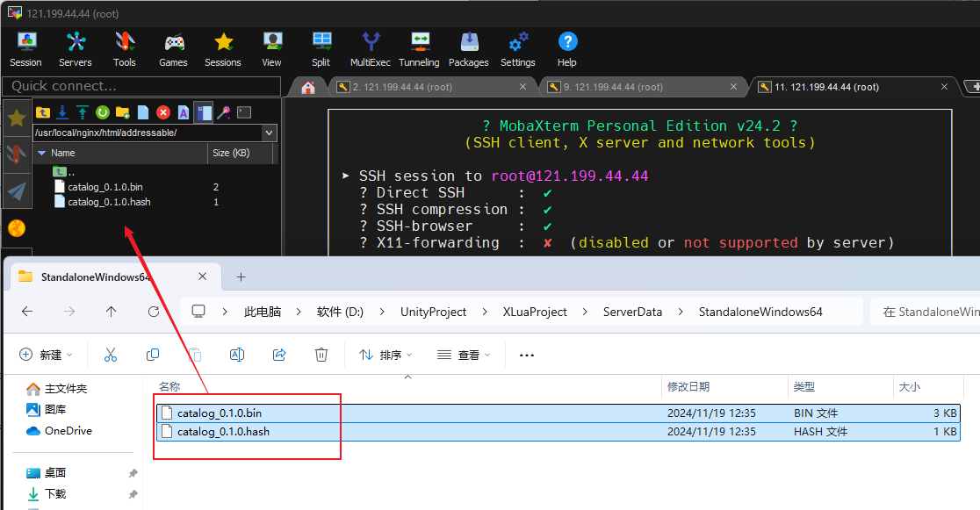Screen dimensions: 980x510
Task: Switch to tab 2. 121.199.44.44 (root)
Action: (402, 88)
